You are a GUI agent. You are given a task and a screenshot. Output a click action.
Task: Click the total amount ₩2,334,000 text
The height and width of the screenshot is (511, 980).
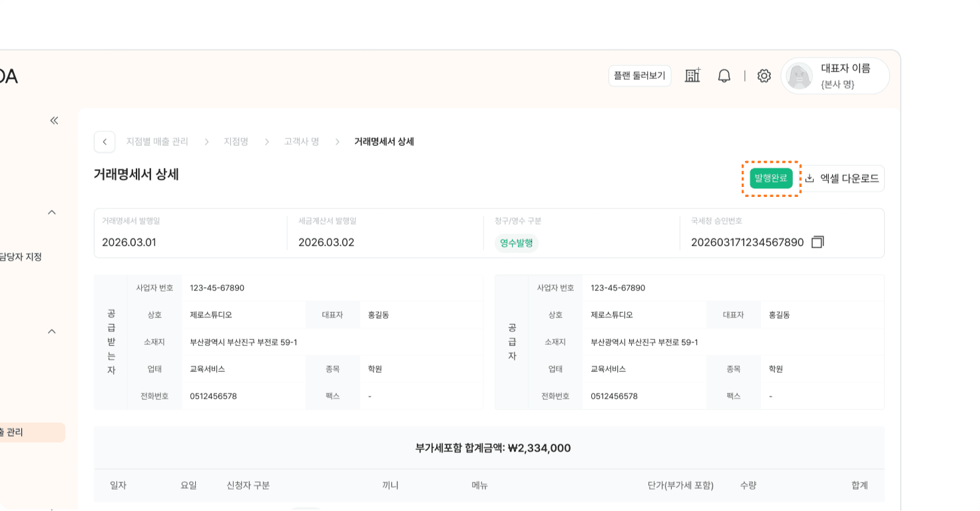(539, 448)
